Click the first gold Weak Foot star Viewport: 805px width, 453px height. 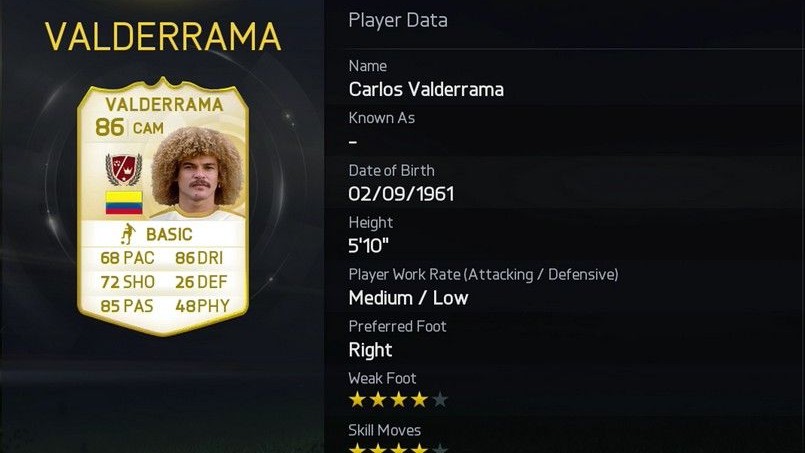[x=357, y=399]
